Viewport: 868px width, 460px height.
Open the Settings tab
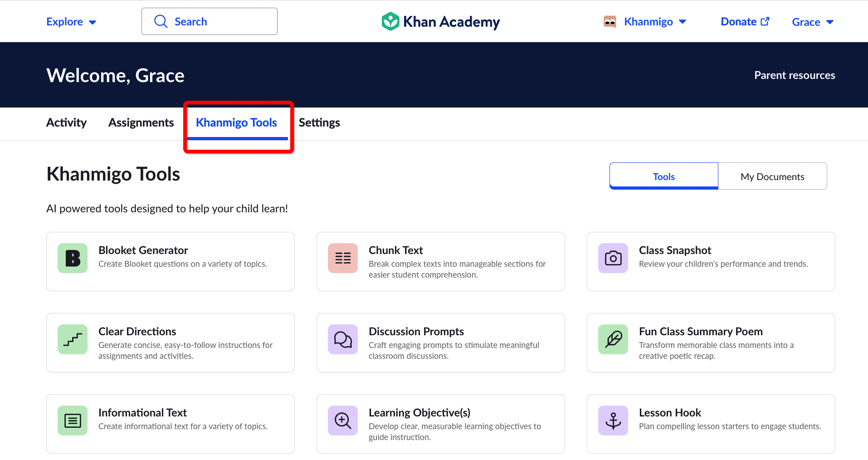[319, 122]
